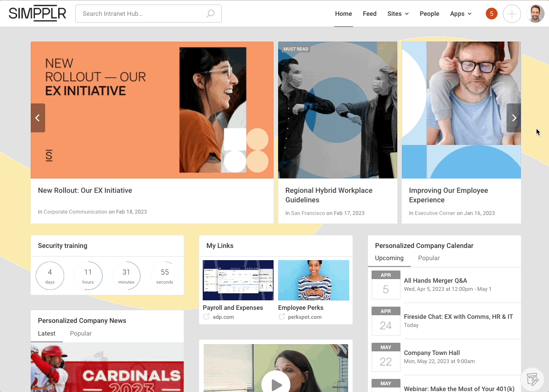Advance the carousel with the right arrow

(514, 117)
